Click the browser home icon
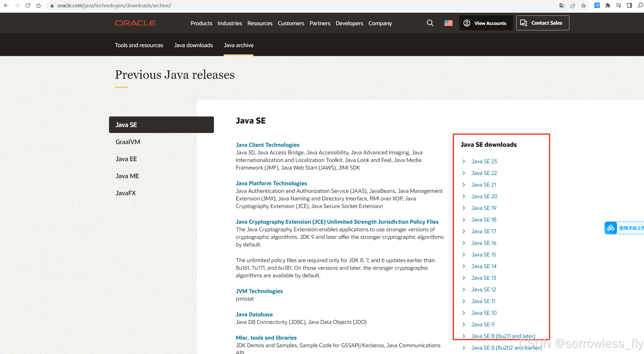The image size is (644, 354). [x=38, y=5]
